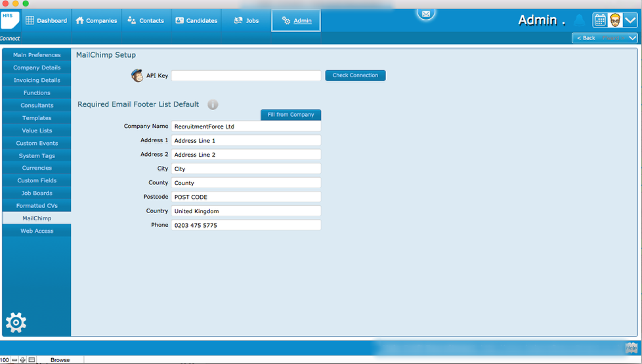Open Custom Fields section

click(37, 180)
